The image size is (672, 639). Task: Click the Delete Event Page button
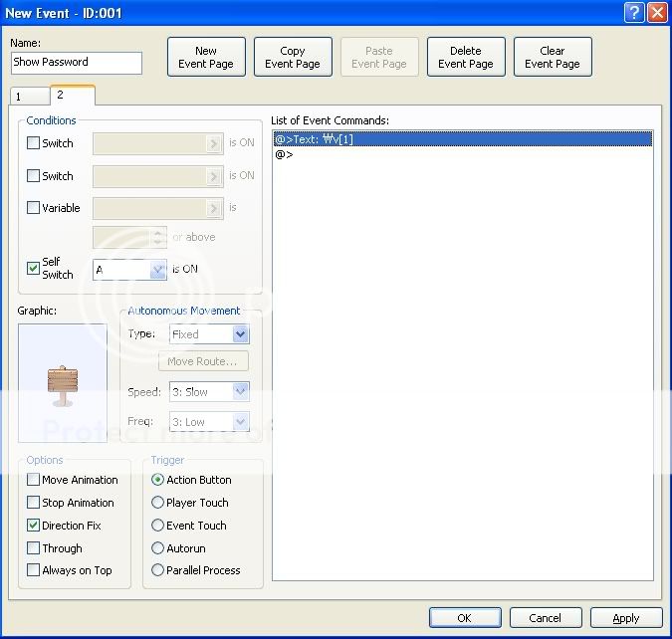(x=466, y=58)
